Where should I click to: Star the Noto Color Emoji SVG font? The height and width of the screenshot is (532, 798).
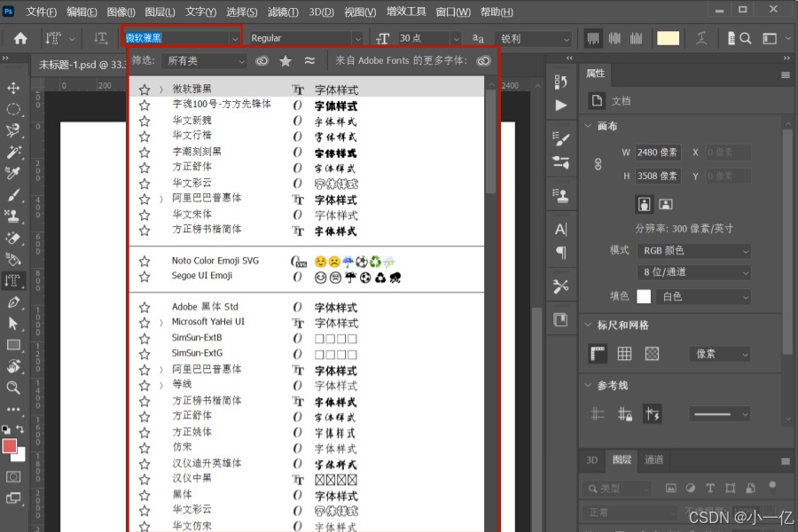click(145, 262)
